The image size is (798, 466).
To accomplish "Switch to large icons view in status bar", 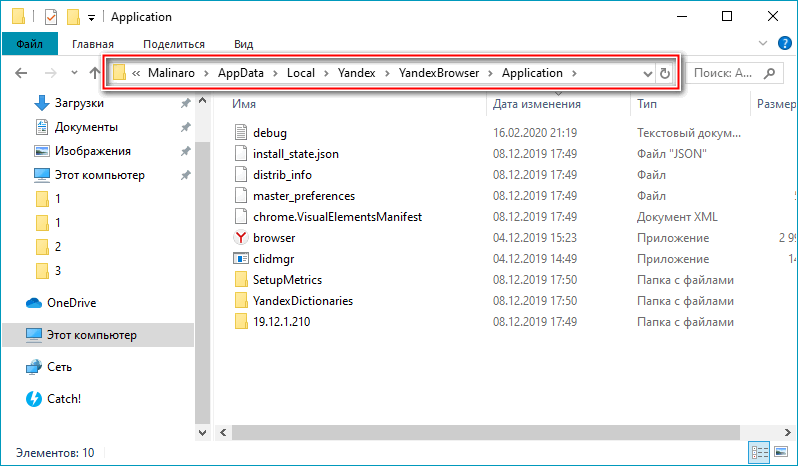I will pyautogui.click(x=783, y=453).
